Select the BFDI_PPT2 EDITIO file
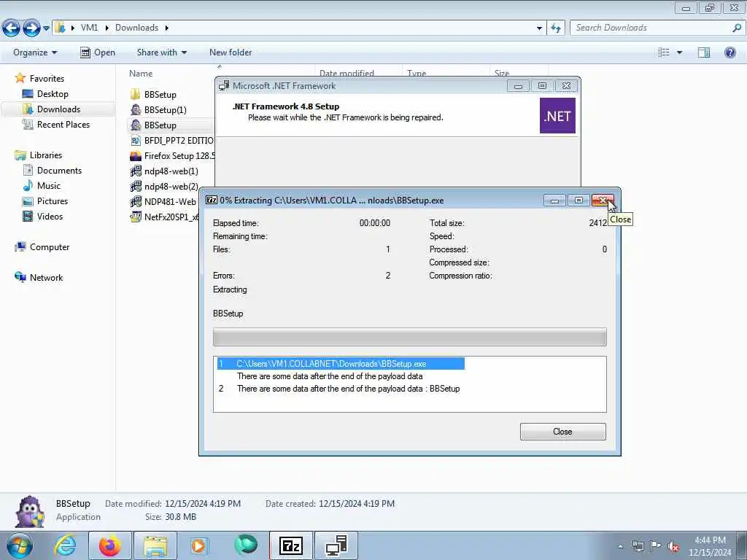This screenshot has height=560, width=747. 172,141
